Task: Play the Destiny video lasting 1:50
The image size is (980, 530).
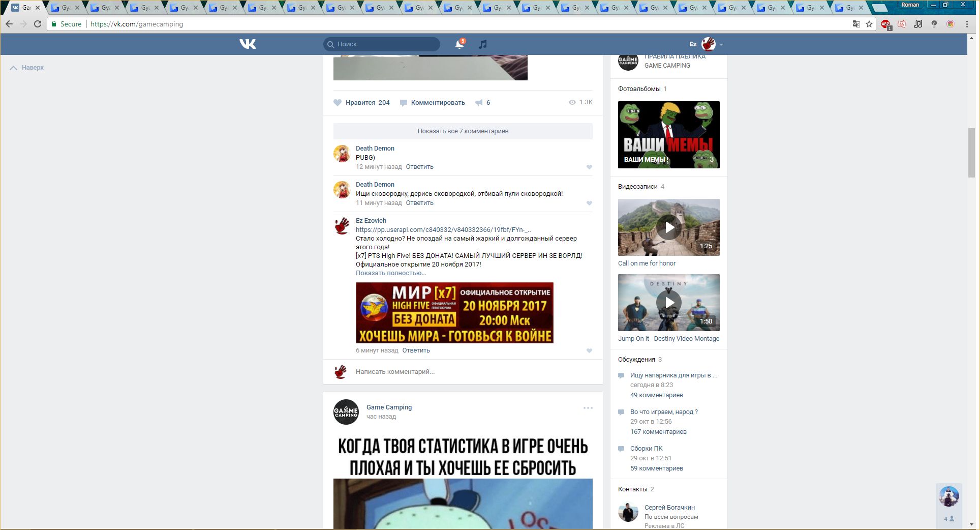Action: coord(669,303)
